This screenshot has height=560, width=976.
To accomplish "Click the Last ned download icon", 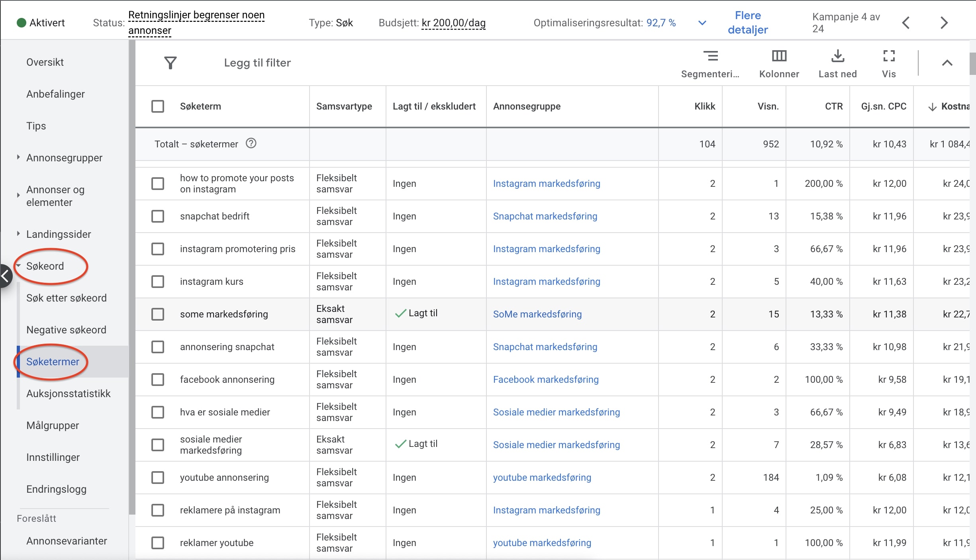I will point(838,56).
